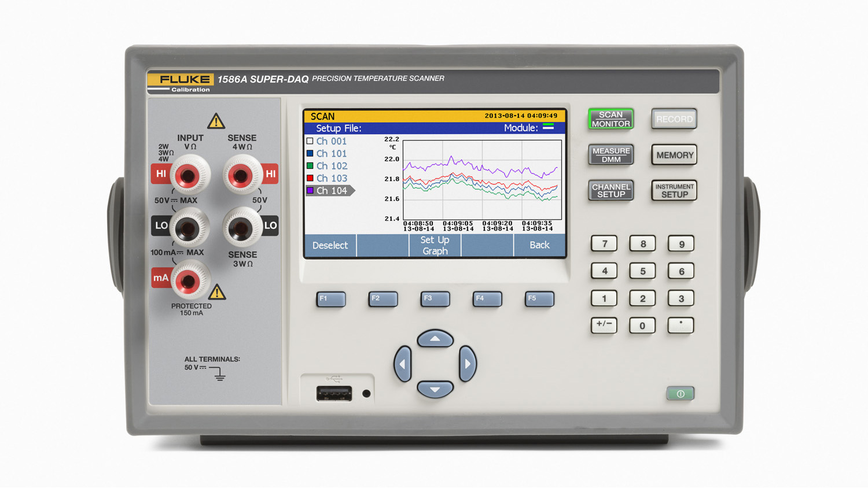Click the SCAN title on screen

322,116
